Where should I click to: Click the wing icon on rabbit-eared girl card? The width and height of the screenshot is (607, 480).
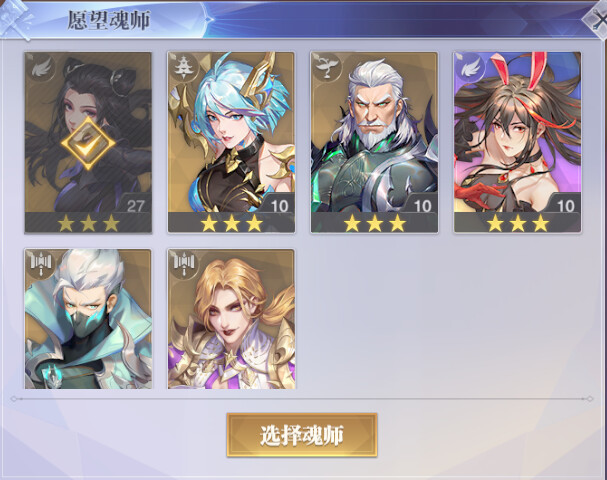click(469, 67)
